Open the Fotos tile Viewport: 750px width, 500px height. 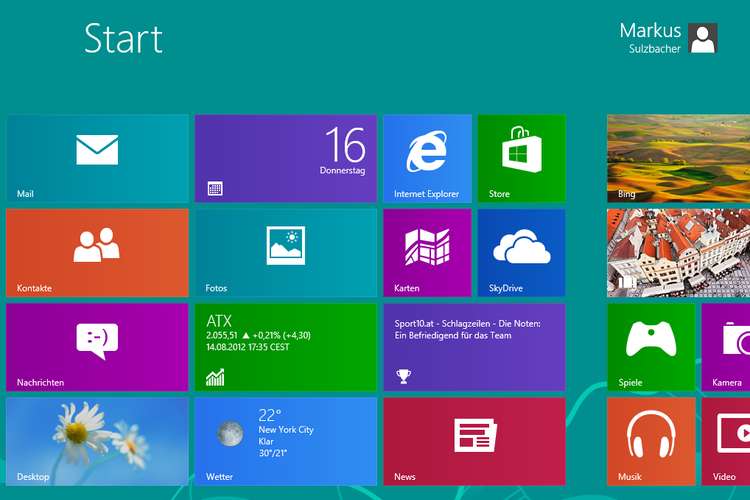[x=285, y=252]
